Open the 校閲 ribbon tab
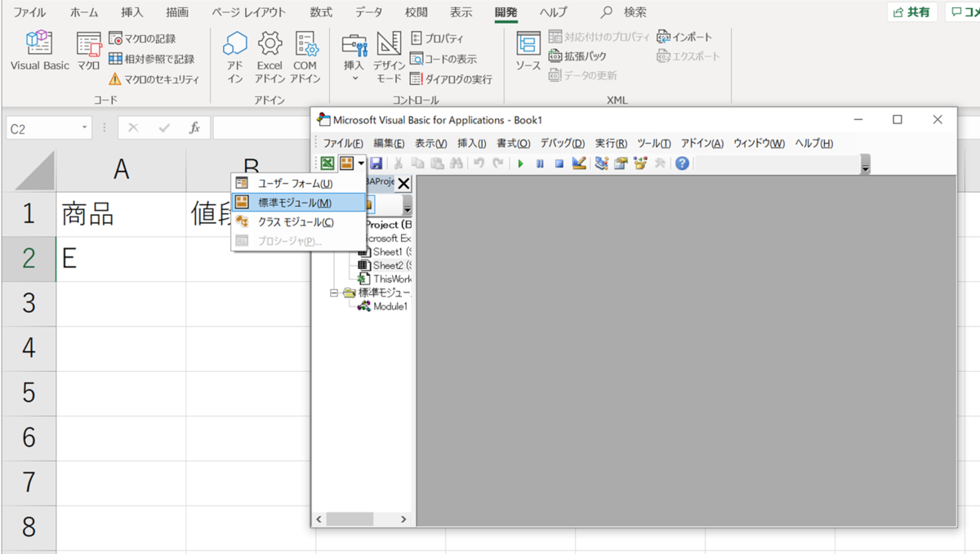The height and width of the screenshot is (554, 980). tap(416, 12)
